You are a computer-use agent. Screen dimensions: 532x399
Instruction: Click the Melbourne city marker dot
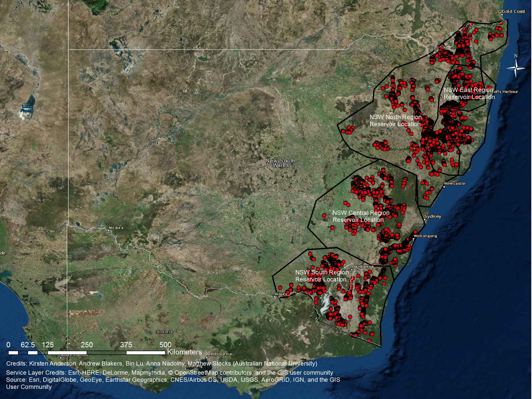[x=207, y=357]
